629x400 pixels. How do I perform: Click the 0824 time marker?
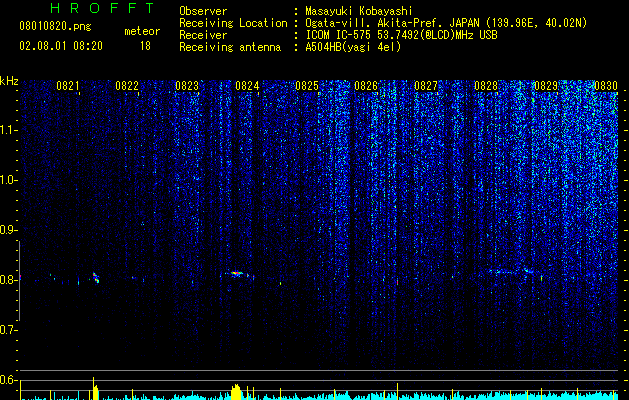[247, 86]
